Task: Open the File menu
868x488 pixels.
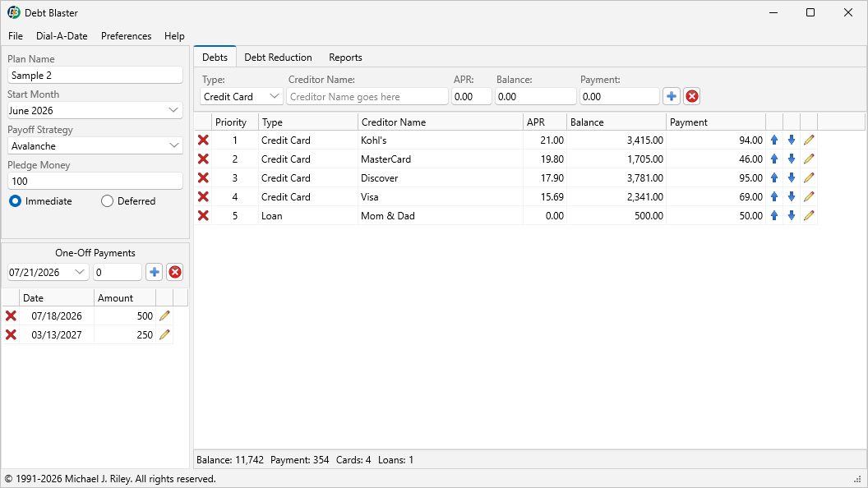Action: pos(16,36)
